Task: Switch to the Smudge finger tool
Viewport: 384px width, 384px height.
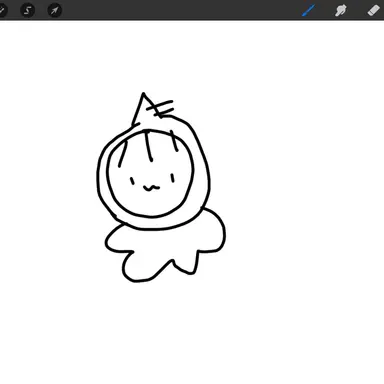Action: 341,10
